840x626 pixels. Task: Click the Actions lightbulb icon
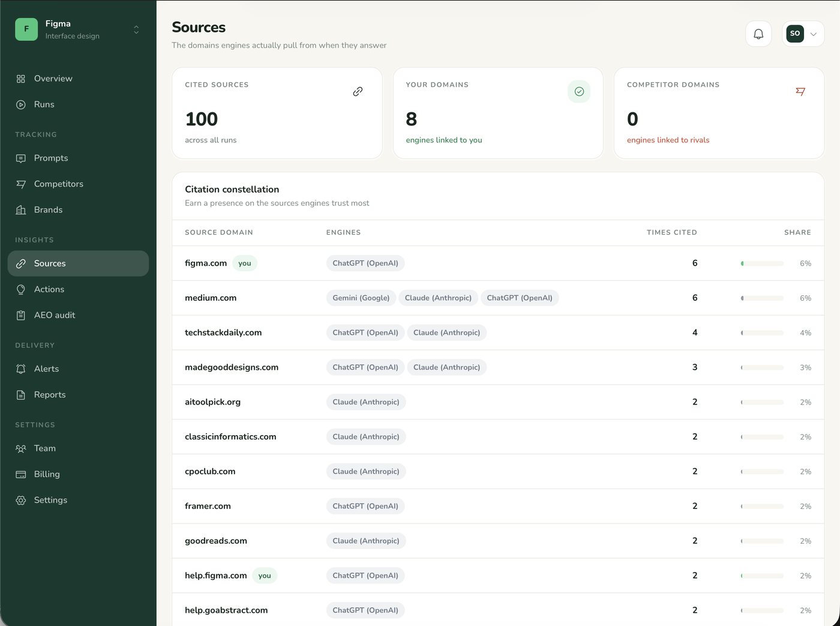tap(21, 289)
